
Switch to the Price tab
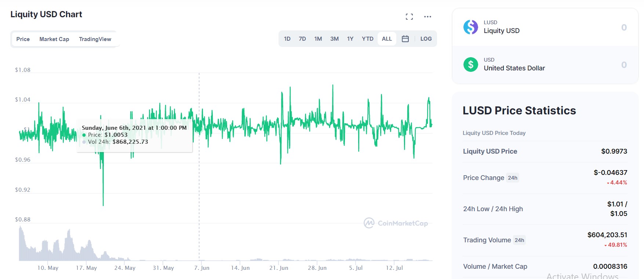pos(23,39)
